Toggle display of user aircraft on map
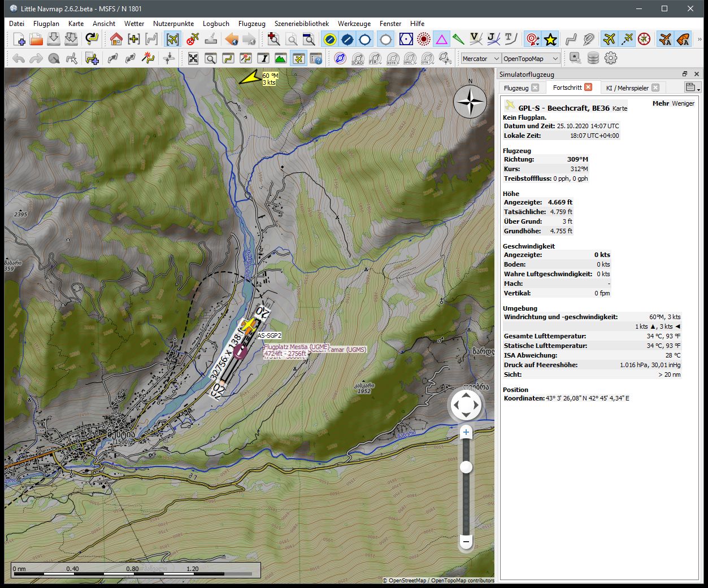The width and height of the screenshot is (708, 588). (x=609, y=39)
